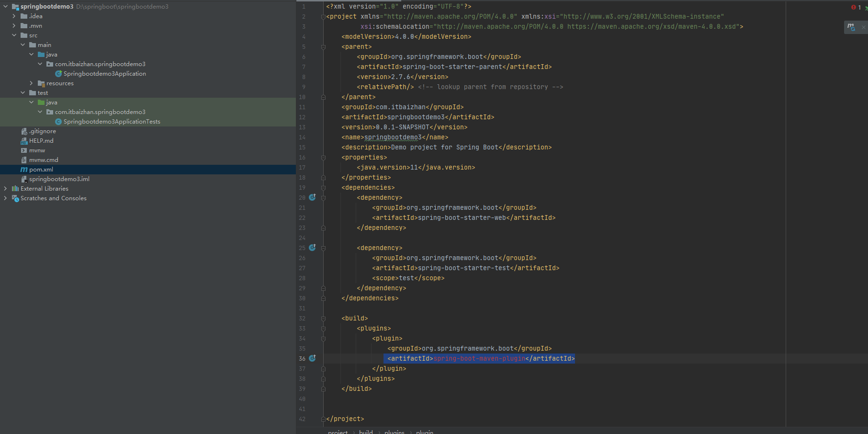Fold the parent tag at line 5
The image size is (868, 434).
point(323,47)
